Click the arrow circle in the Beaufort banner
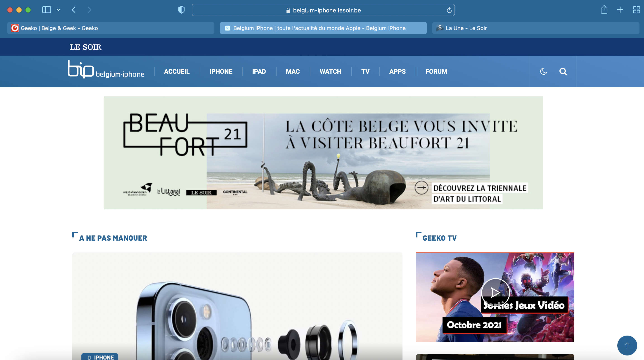Screen dimensions: 644x360 click(x=421, y=187)
